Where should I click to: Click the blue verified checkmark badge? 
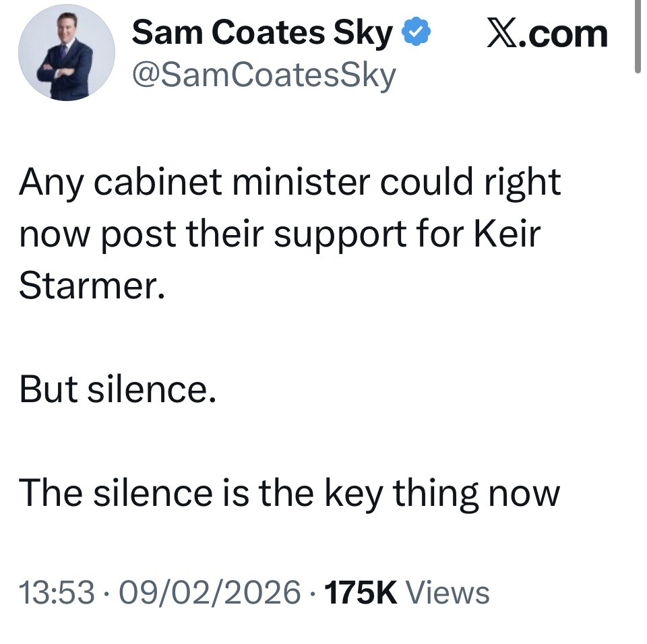(x=417, y=34)
